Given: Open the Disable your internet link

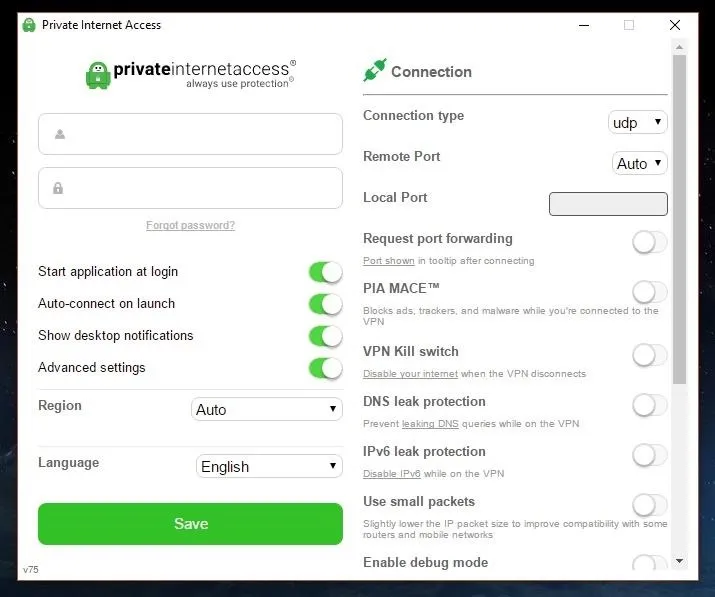Looking at the screenshot, I should (x=410, y=374).
